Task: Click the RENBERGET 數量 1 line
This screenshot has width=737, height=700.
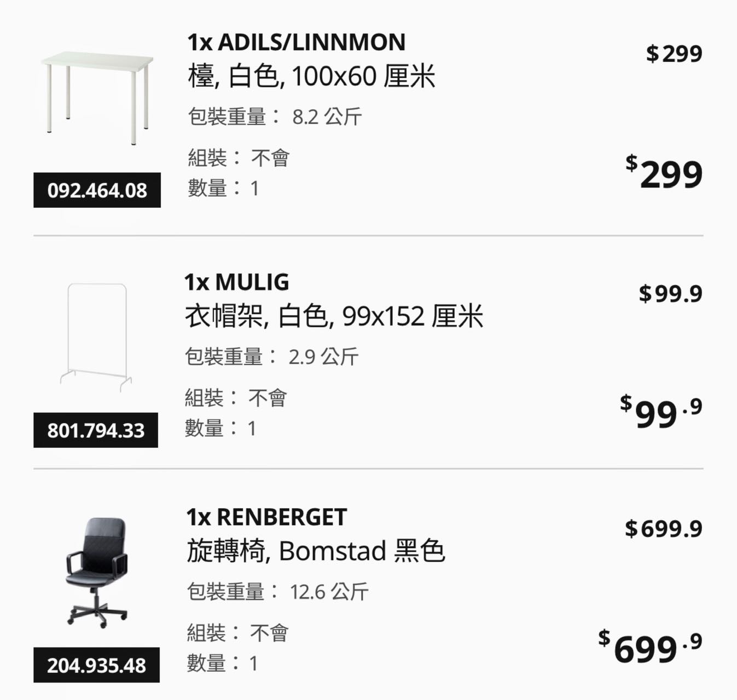Action: coord(222,663)
